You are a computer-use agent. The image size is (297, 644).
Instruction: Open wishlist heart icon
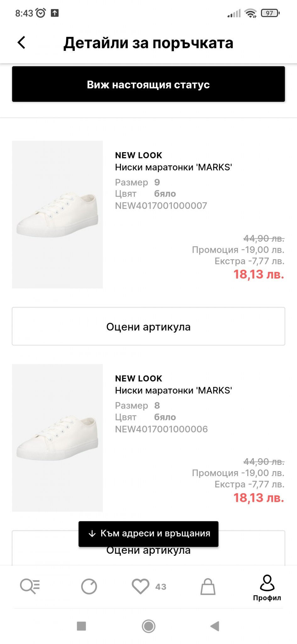tap(140, 586)
